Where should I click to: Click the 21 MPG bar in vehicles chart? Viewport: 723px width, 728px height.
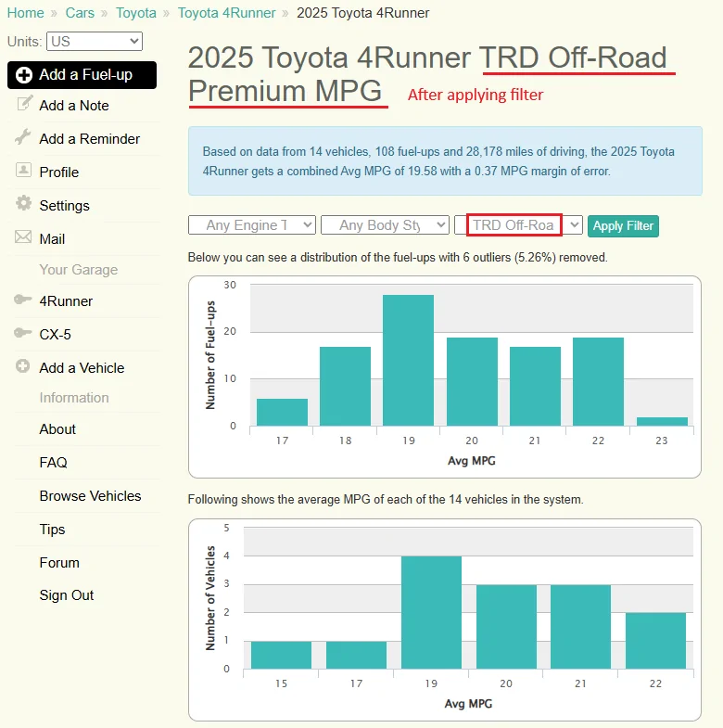(x=580, y=627)
